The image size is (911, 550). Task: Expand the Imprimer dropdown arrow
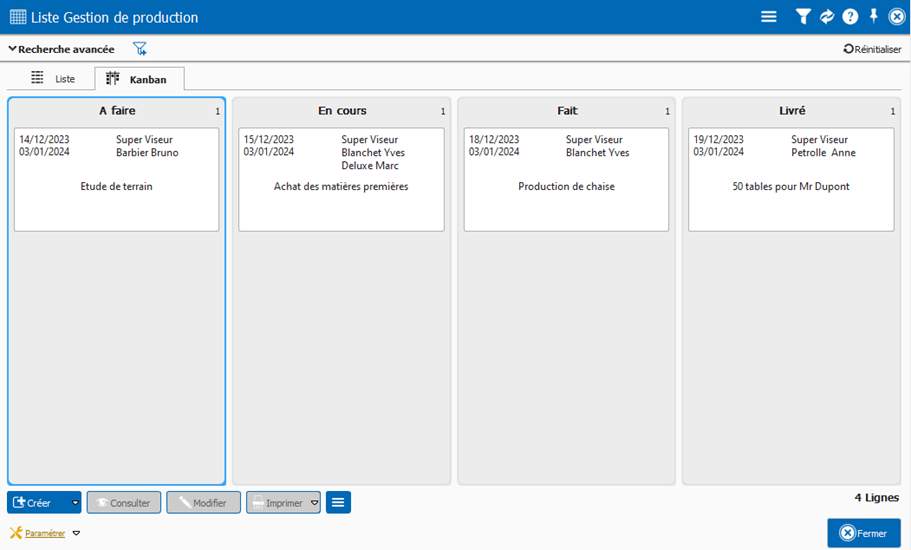[x=314, y=503]
